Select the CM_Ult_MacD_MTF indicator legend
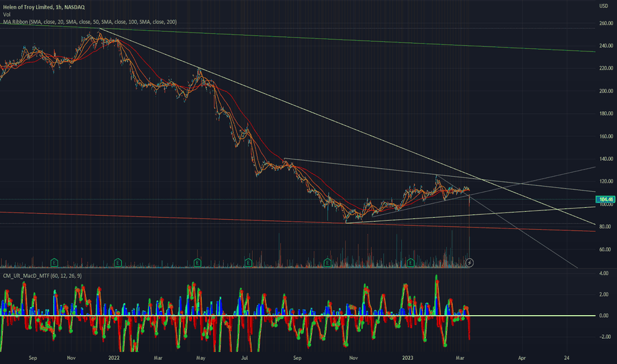The height and width of the screenshot is (364, 617). pos(42,276)
